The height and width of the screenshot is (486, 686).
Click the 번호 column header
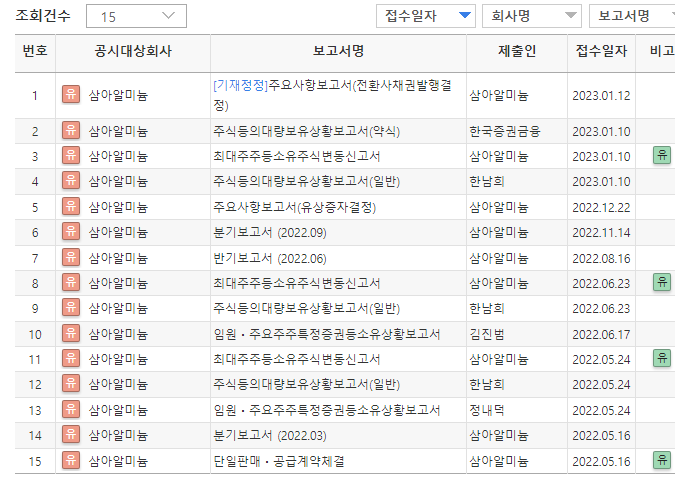(x=35, y=51)
